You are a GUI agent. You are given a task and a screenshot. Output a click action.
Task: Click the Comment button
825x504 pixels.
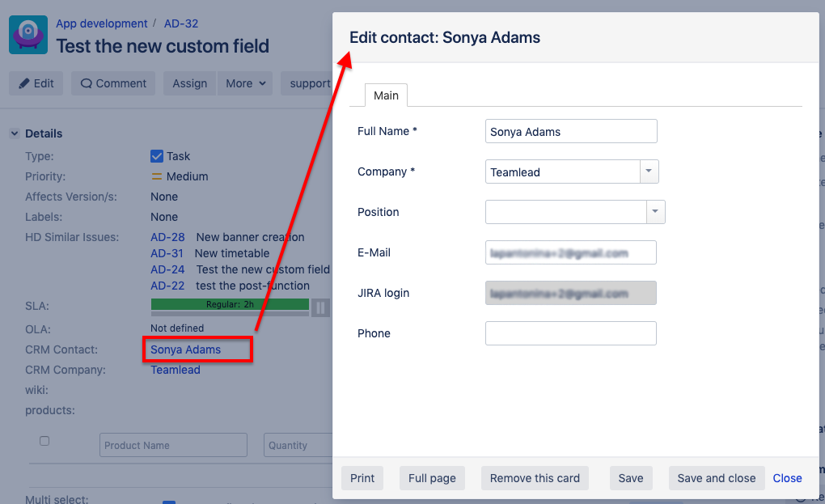tap(113, 83)
